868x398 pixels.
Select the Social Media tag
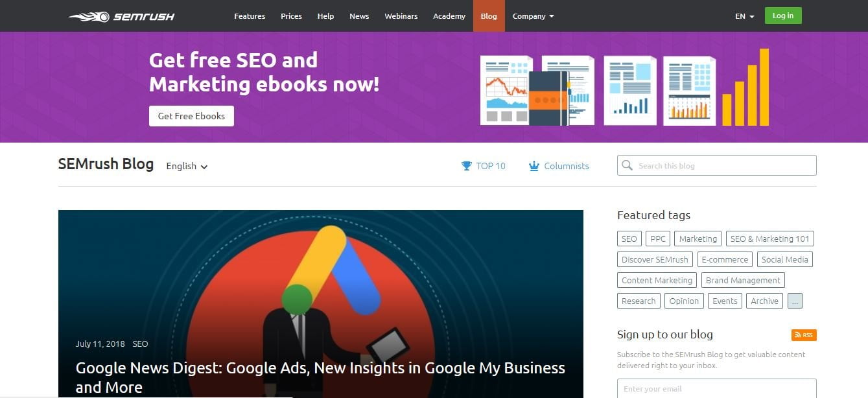click(784, 259)
